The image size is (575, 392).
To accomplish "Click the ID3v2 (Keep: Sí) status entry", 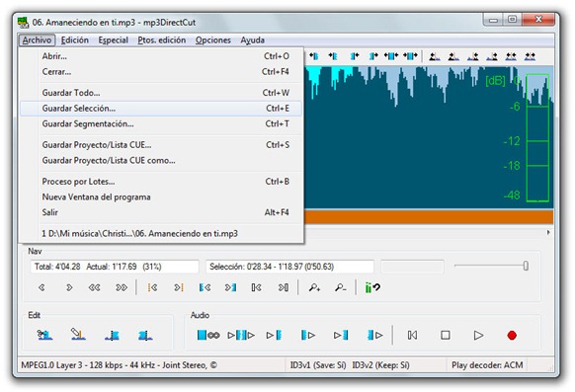I will click(x=380, y=365).
